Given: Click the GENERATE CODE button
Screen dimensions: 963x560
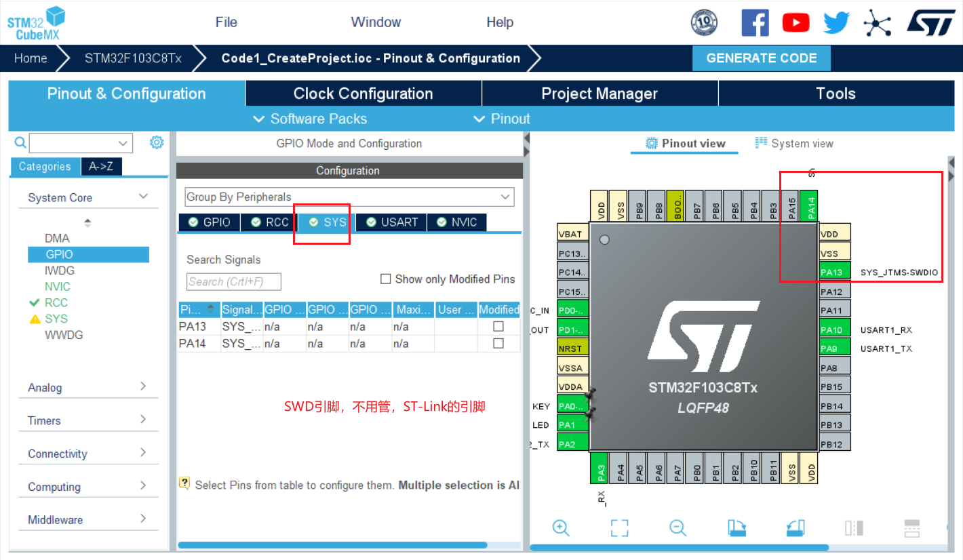Looking at the screenshot, I should 762,58.
